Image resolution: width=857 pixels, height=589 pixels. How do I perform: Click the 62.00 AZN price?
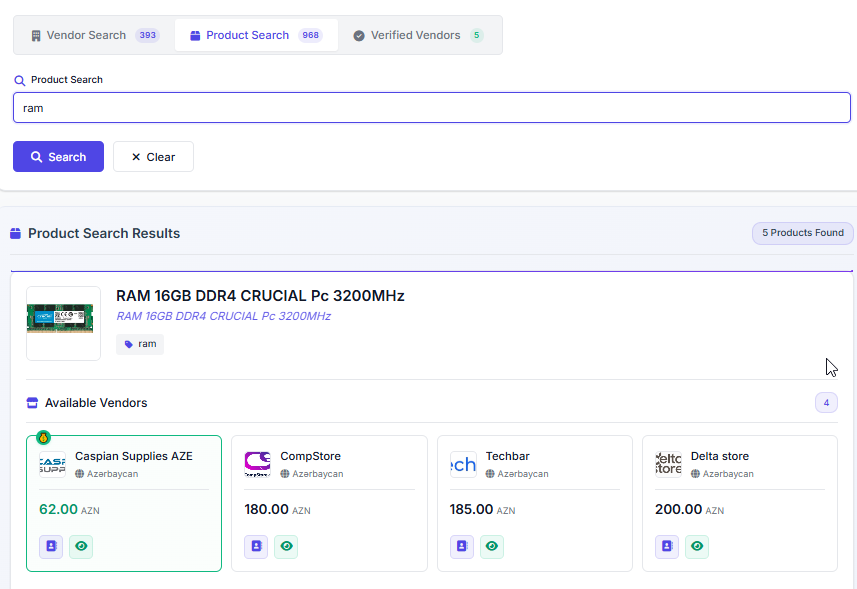pos(69,510)
